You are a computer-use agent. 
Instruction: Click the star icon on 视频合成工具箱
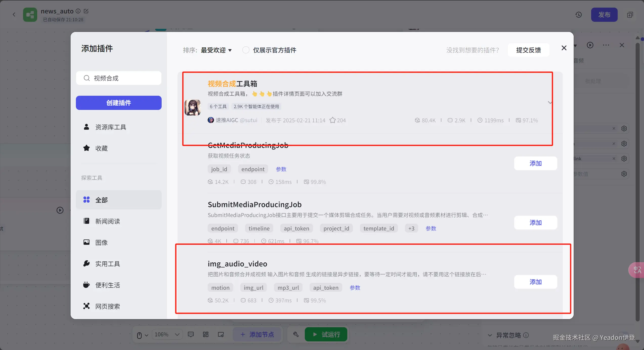coord(332,120)
